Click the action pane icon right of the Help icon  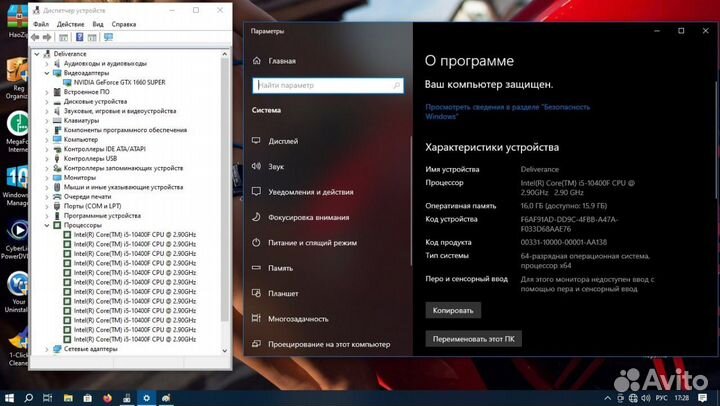[x=92, y=38]
